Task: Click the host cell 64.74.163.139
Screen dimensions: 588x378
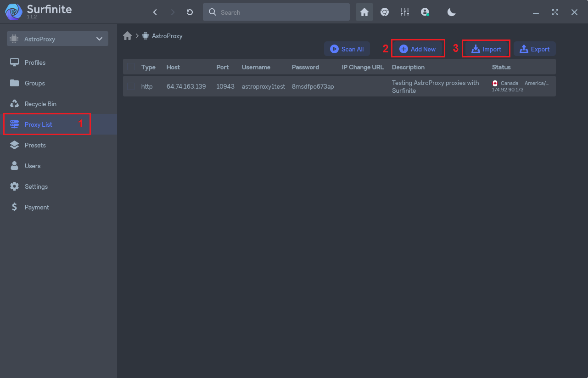Action: tap(186, 86)
